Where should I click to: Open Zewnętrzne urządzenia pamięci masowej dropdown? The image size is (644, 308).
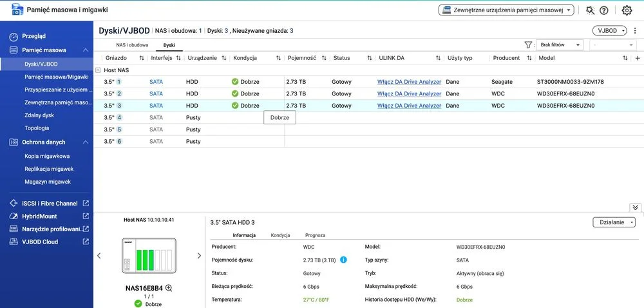[506, 10]
